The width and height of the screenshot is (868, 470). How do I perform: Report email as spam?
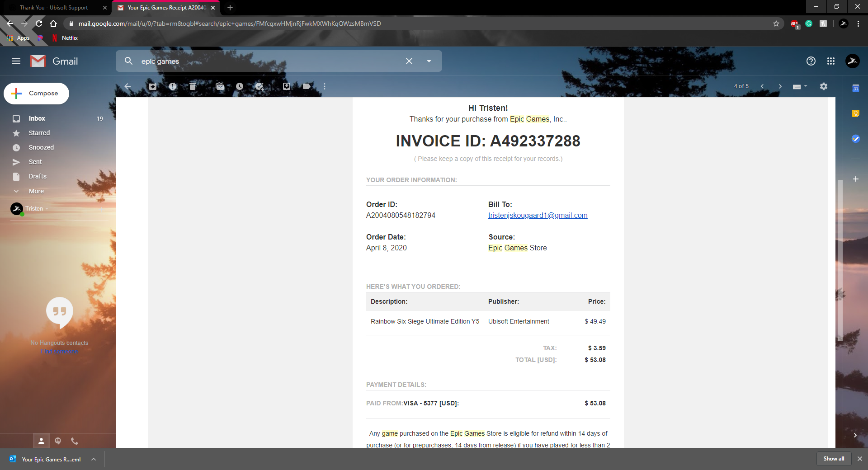pyautogui.click(x=173, y=86)
